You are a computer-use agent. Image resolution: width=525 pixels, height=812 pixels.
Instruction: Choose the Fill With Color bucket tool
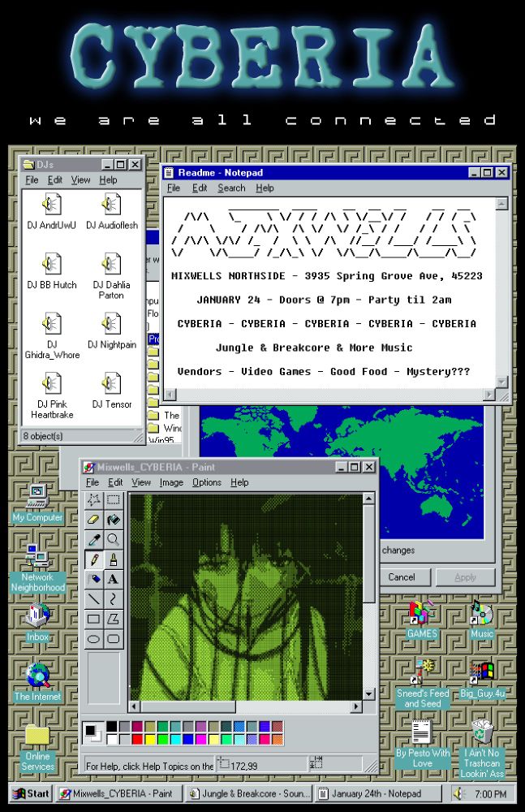tap(114, 520)
